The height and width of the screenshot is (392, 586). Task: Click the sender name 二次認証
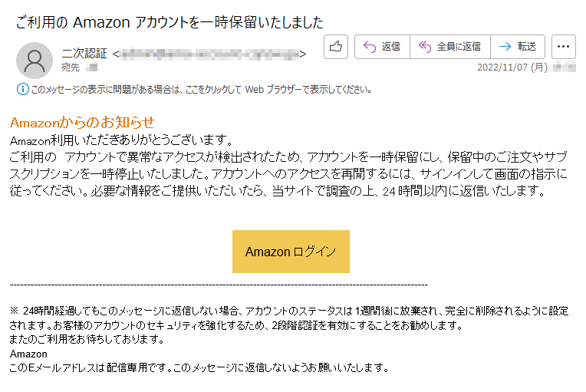[x=84, y=54]
